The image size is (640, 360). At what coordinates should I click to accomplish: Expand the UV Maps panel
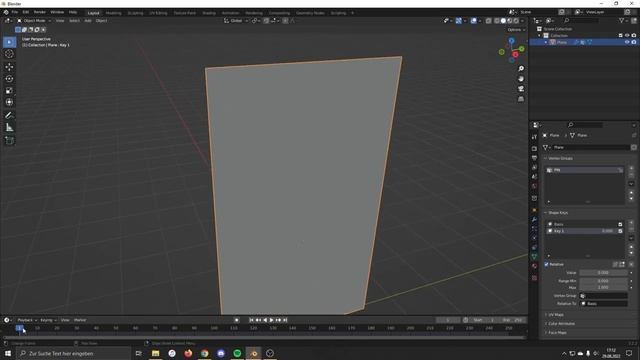click(555, 315)
